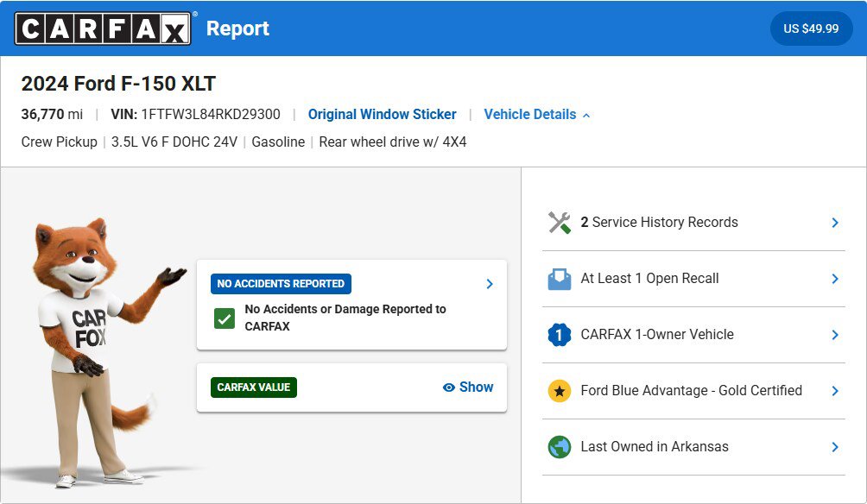The image size is (867, 504).
Task: Click the Report header title
Action: [237, 28]
